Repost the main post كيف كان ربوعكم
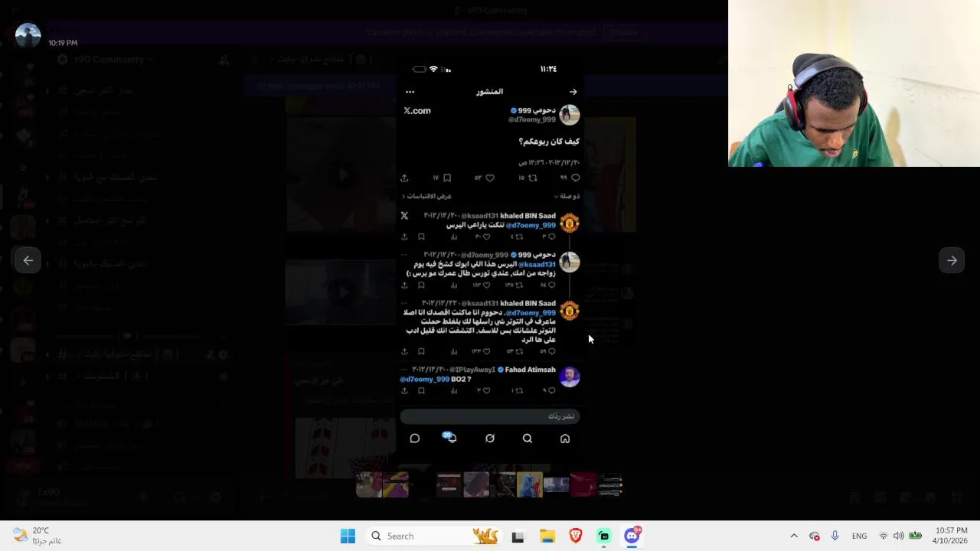 pyautogui.click(x=533, y=178)
